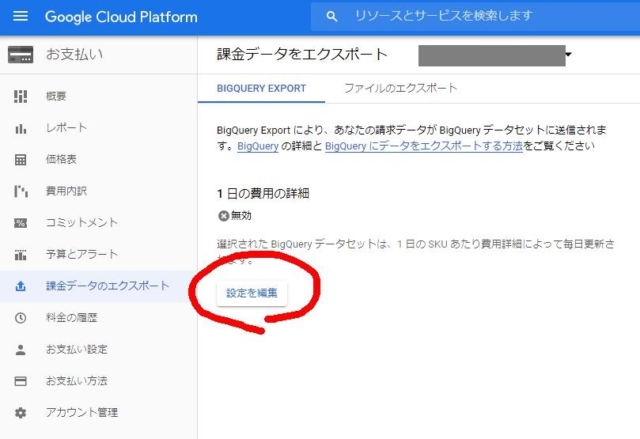Focus the リソースとサービスを検索します search field
The height and width of the screenshot is (439, 640).
(476, 16)
